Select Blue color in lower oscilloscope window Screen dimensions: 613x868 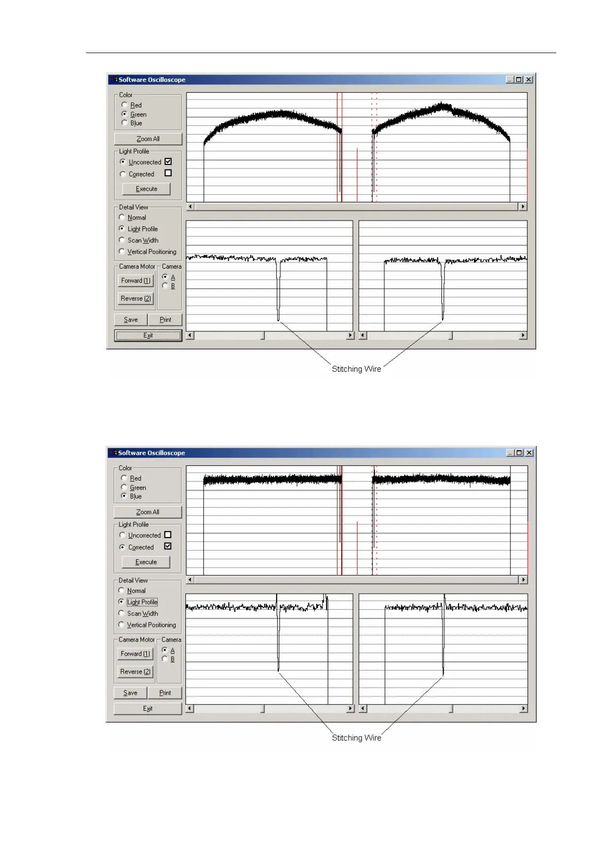pyautogui.click(x=124, y=496)
